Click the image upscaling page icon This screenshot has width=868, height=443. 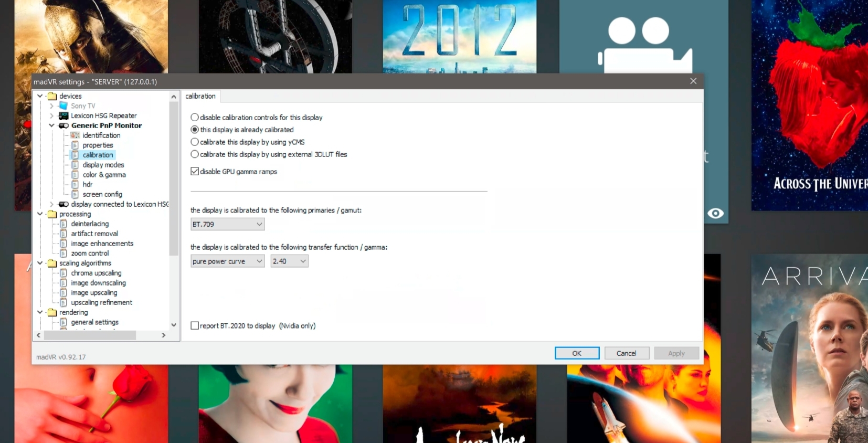coord(63,293)
